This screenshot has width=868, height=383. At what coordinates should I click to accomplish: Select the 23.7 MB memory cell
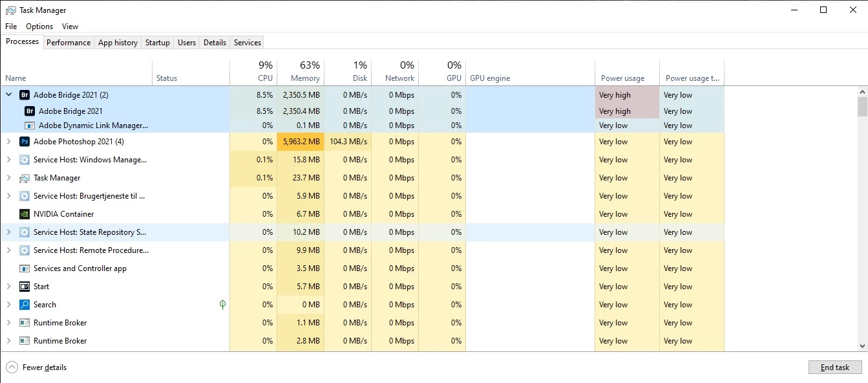coord(301,178)
